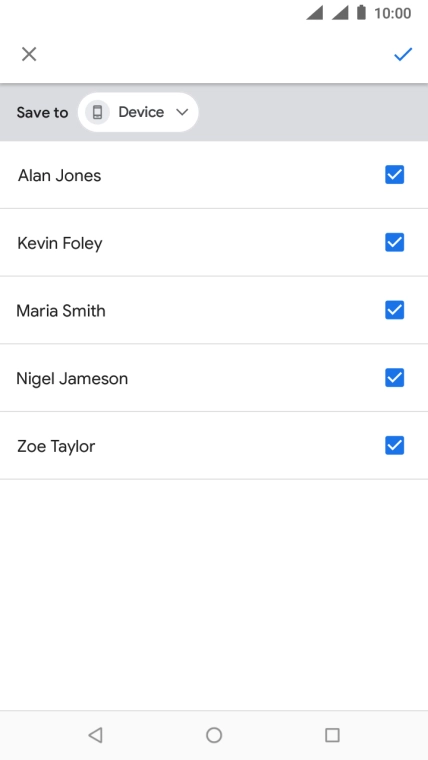Viewport: 428px width, 760px height.
Task: Tap the 10:00 clock in status bar
Action: [393, 13]
